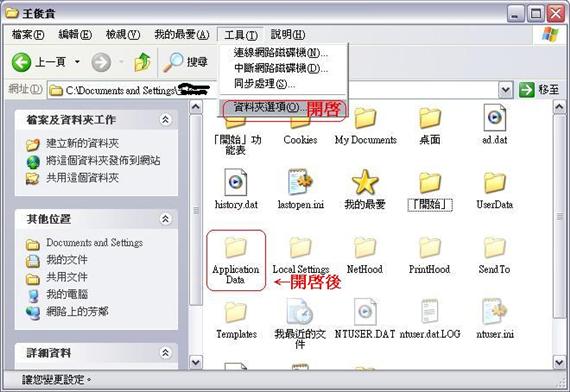Click the Up folder toolbar icon
The height and width of the screenshot is (392, 570).
pos(142,62)
